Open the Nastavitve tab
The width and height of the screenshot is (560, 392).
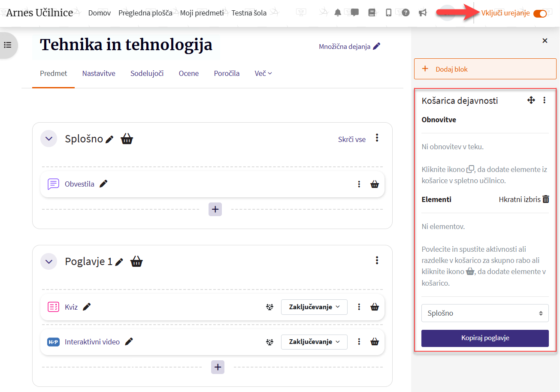(99, 73)
